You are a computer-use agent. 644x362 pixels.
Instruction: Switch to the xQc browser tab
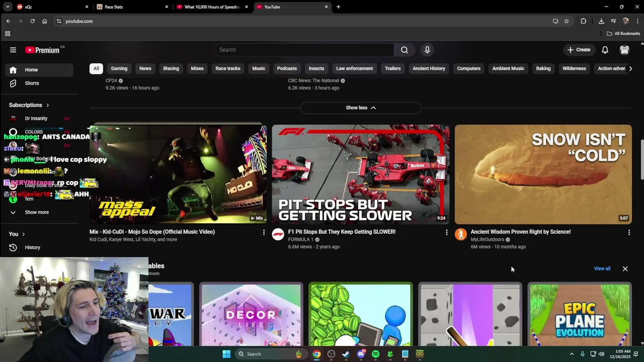tap(52, 7)
